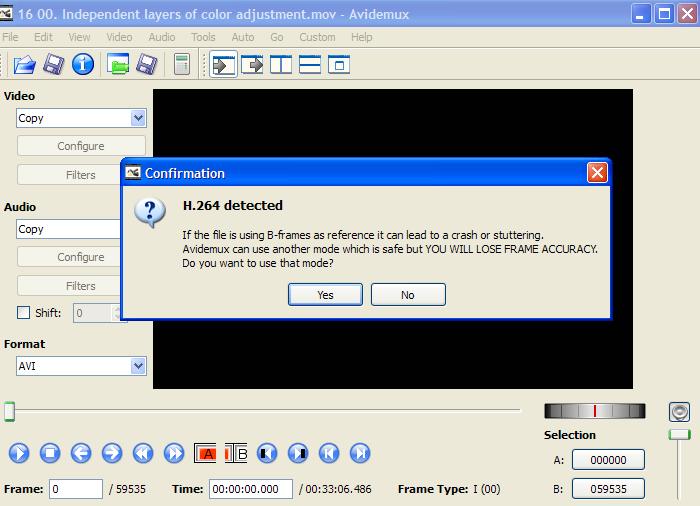Open the Auto menu
Image resolution: width=700 pixels, height=506 pixels.
coord(243,37)
